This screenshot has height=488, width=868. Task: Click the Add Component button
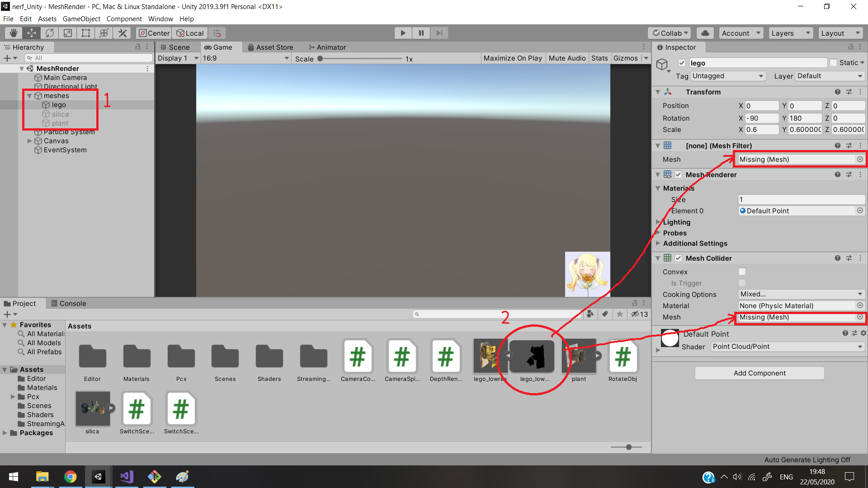(x=759, y=373)
